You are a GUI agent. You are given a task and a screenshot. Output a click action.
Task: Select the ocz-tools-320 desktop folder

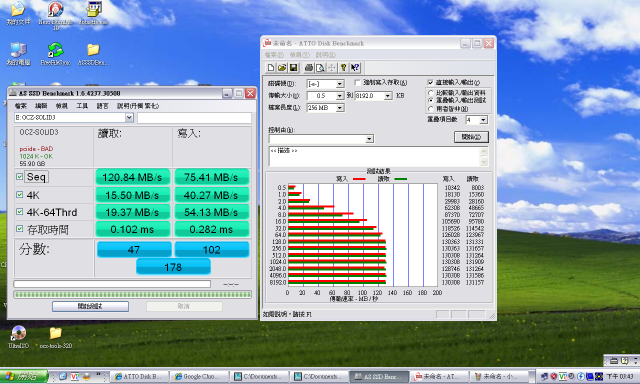[56, 337]
